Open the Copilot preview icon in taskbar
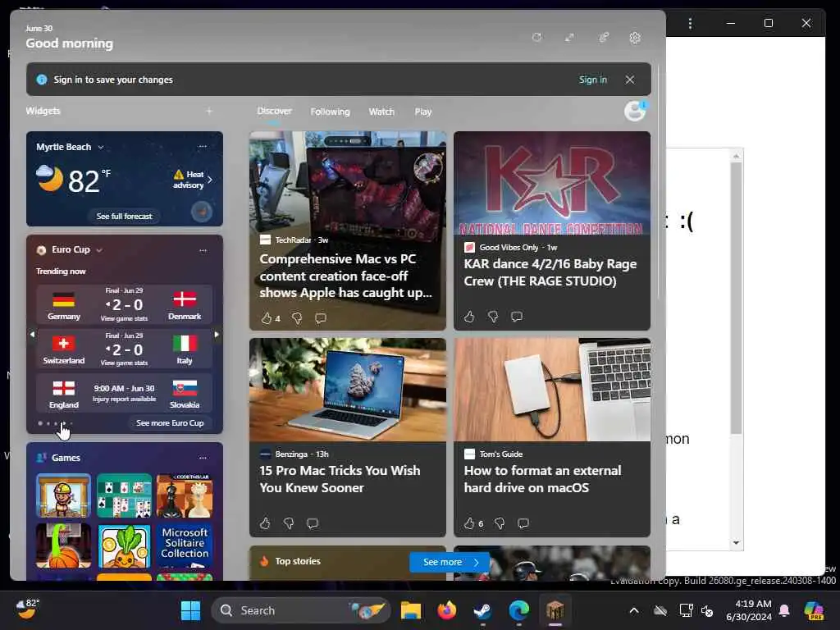840x630 pixels. 815,610
